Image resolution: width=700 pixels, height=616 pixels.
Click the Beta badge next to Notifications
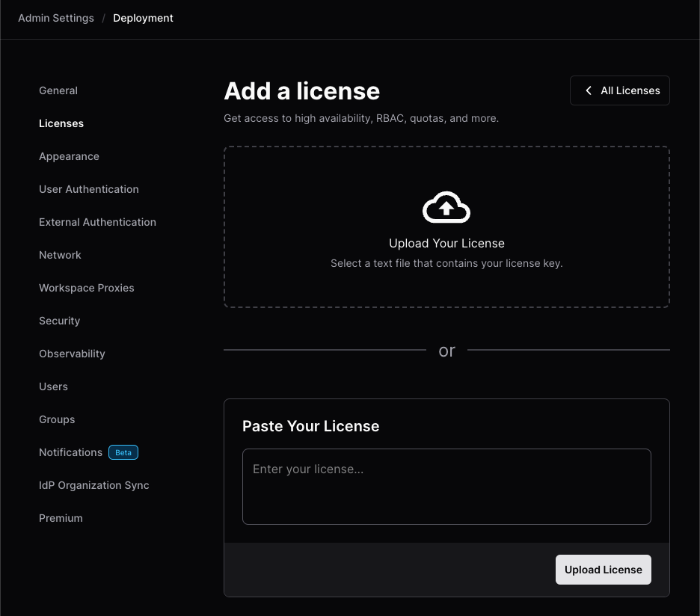pos(123,452)
